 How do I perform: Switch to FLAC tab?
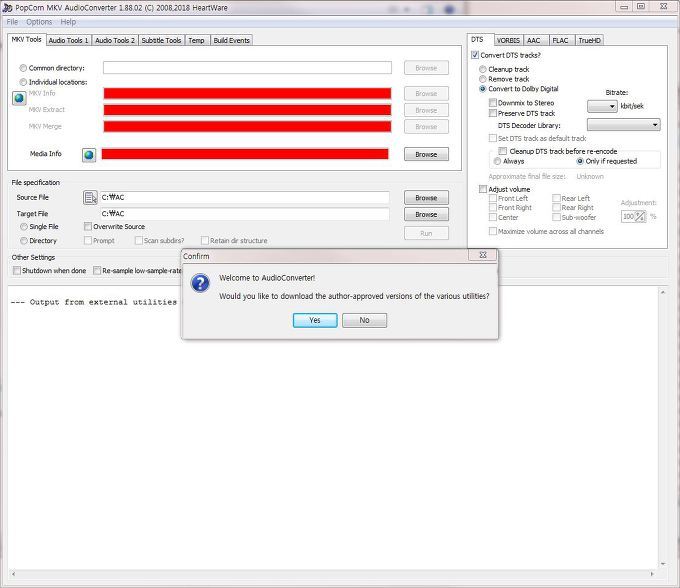[x=560, y=40]
